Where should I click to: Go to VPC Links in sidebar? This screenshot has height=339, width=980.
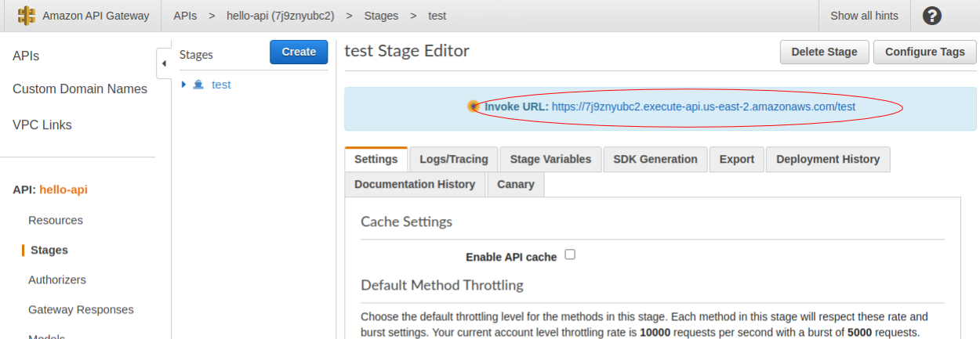pos(42,125)
